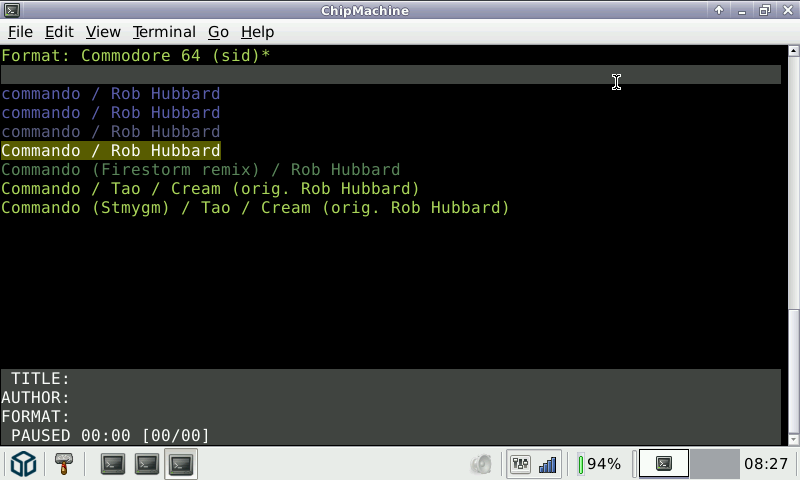Switch to the first terminal taskbar window

click(x=113, y=464)
